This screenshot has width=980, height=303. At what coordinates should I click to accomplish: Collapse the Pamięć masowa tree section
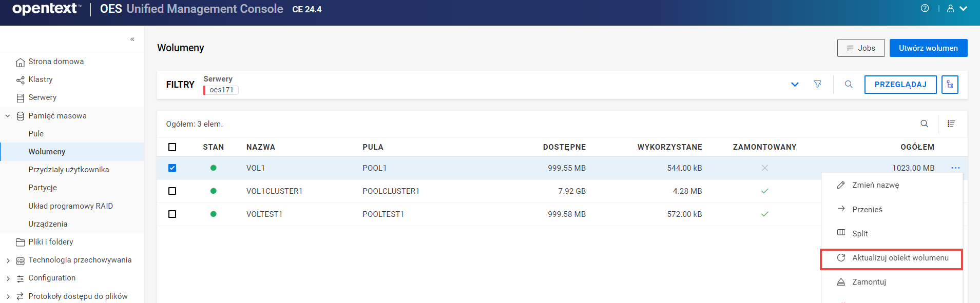[8, 116]
